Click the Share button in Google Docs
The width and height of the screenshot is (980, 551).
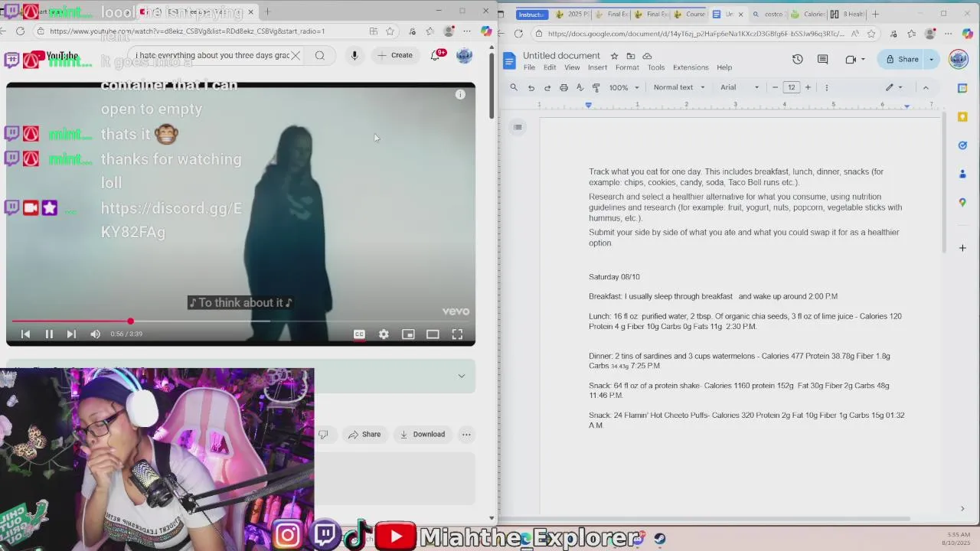point(902,60)
